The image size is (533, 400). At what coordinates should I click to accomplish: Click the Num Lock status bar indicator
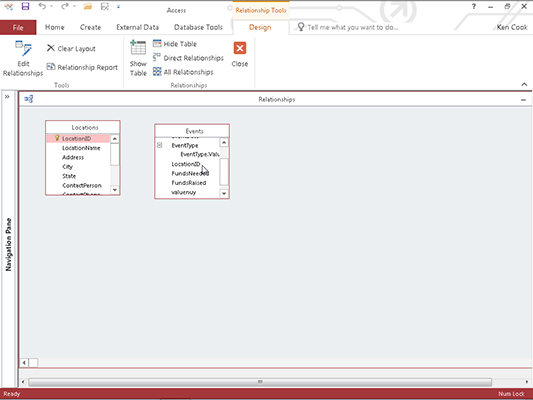coord(511,394)
